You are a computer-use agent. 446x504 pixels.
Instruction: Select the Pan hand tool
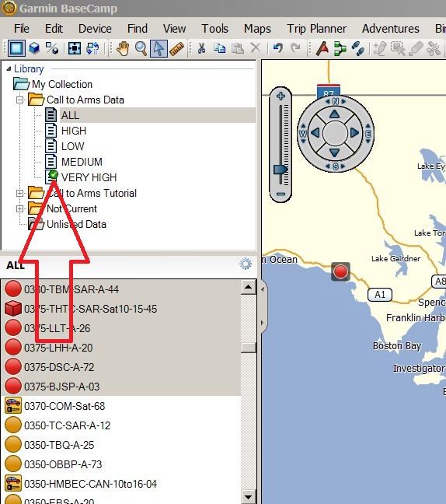pyautogui.click(x=123, y=48)
